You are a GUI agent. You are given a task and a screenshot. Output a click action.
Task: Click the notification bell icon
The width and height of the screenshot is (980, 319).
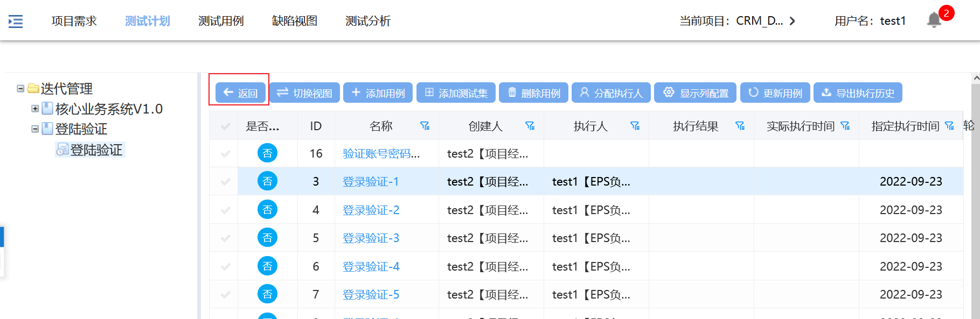(934, 20)
